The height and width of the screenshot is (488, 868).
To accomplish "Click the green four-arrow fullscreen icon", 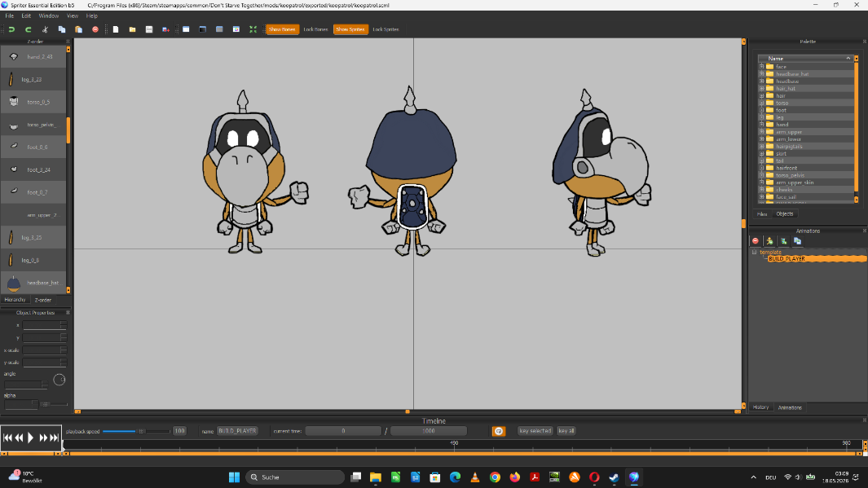I will click(x=253, y=29).
